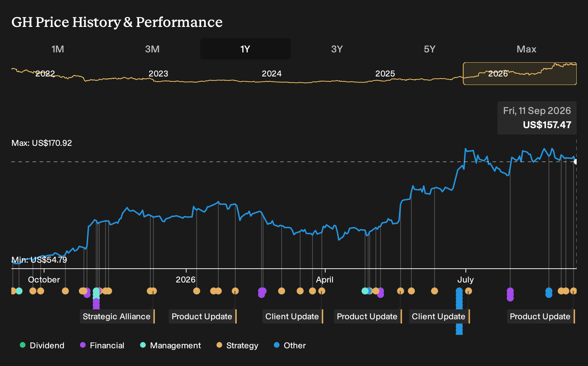Open the Client Update label below July
Viewport: 588px width, 366px height.
pyautogui.click(x=439, y=316)
